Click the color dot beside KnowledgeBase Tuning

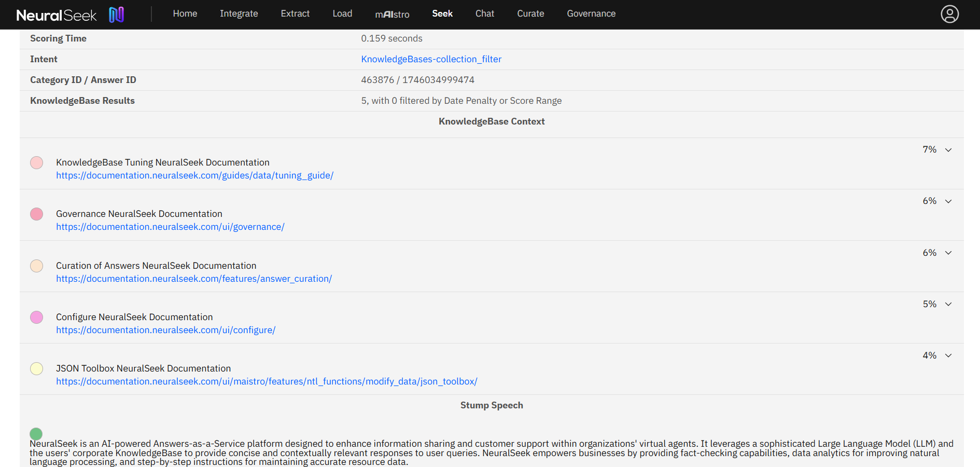click(x=36, y=163)
